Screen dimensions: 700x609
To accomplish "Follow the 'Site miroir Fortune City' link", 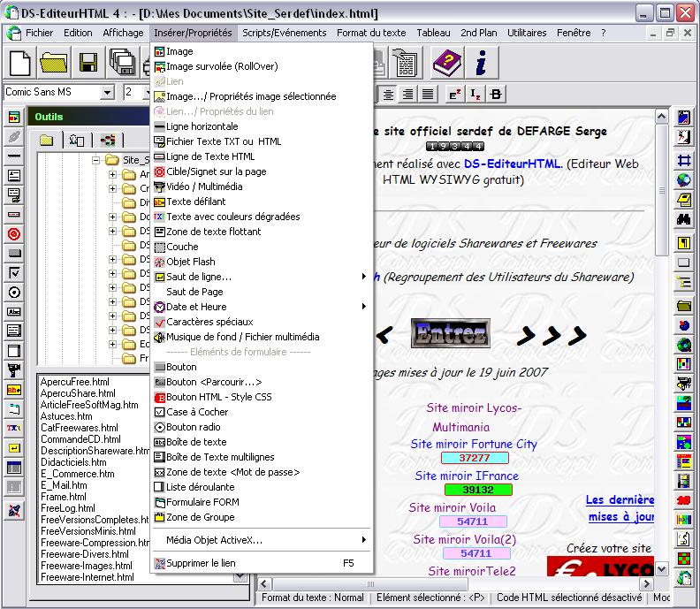I will tap(473, 444).
